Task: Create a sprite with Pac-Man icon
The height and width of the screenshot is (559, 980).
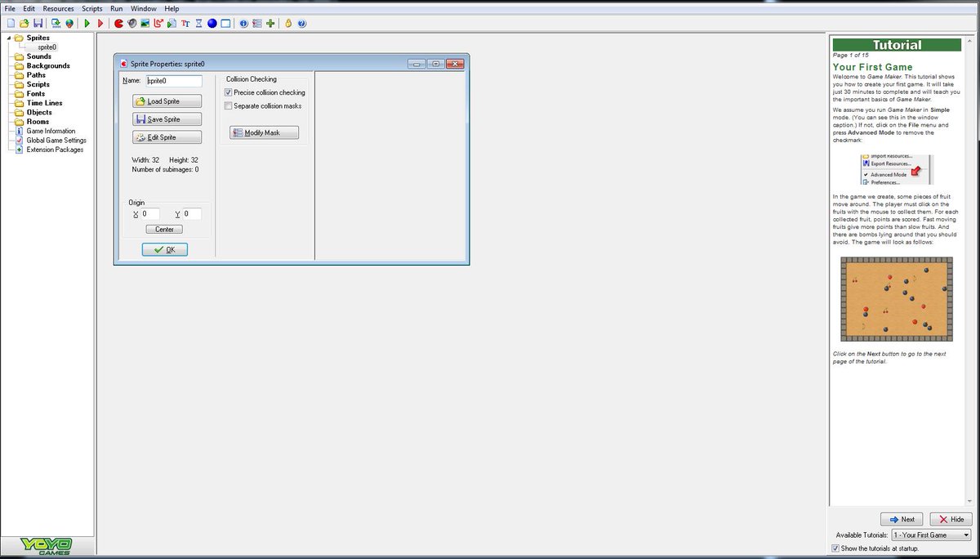Action: 118,24
